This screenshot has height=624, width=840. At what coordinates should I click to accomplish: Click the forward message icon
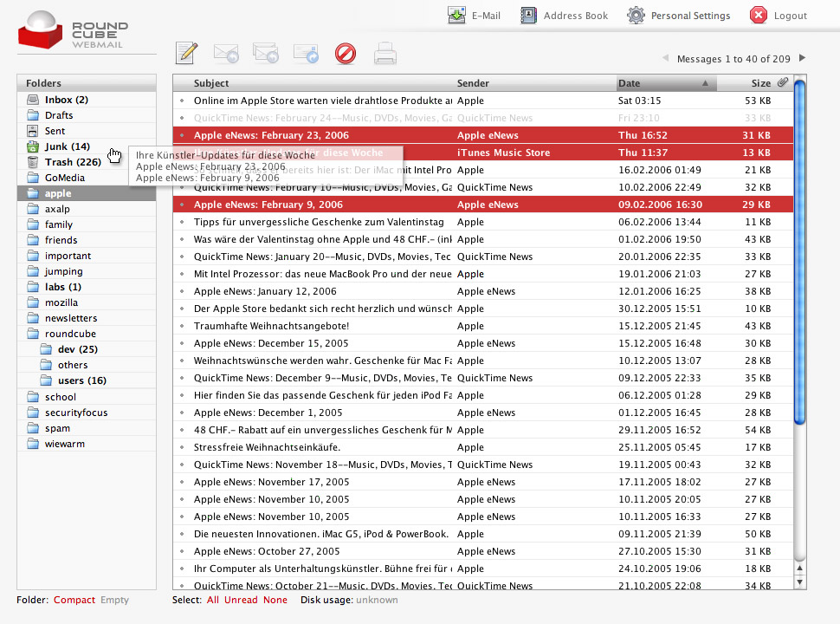click(x=306, y=54)
